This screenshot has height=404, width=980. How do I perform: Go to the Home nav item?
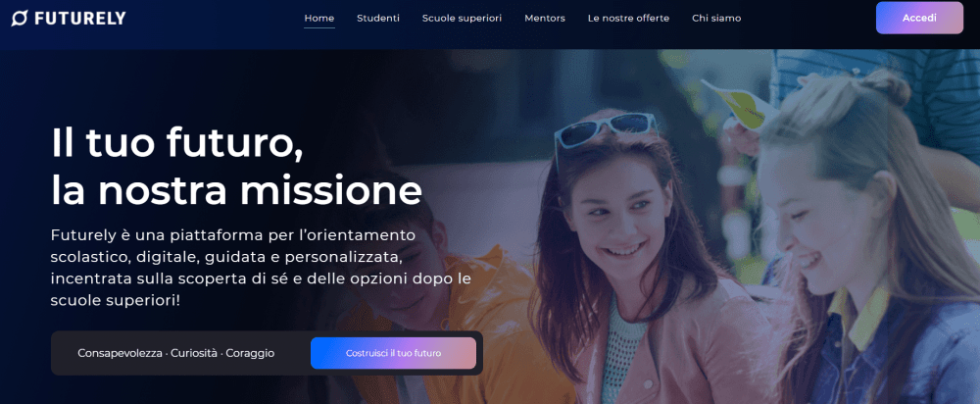pyautogui.click(x=318, y=18)
